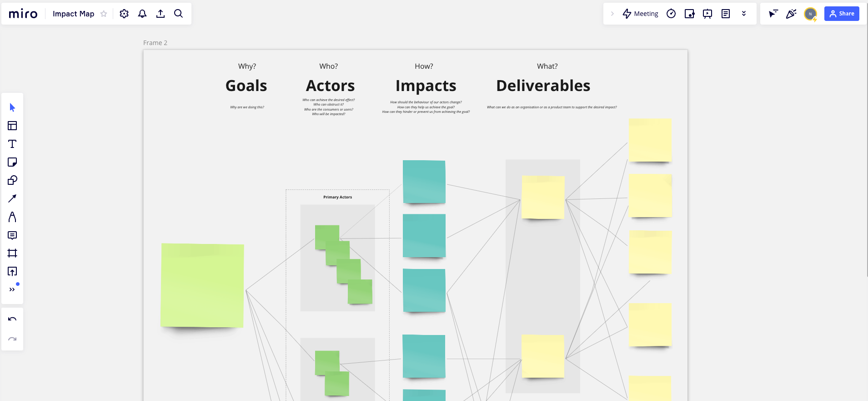868x401 pixels.
Task: Select the green Goals sticky note
Action: pos(202,285)
